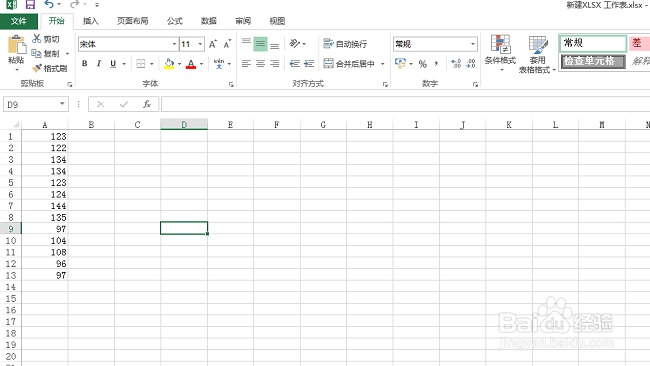Image resolution: width=650 pixels, height=366 pixels.
Task: Expand the 合并后居中 merge options arrow
Action: point(383,63)
